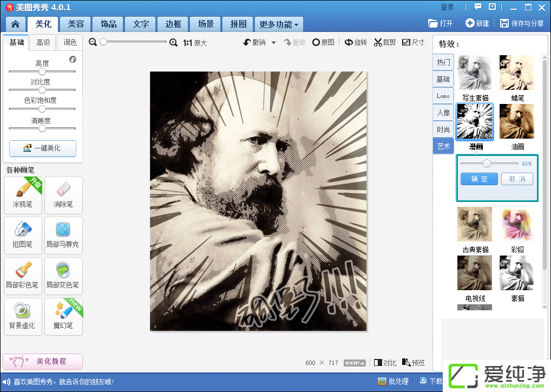Click the 裁剪 crop scissors icon
Image resolution: width=551 pixels, height=392 pixels.
click(x=378, y=43)
